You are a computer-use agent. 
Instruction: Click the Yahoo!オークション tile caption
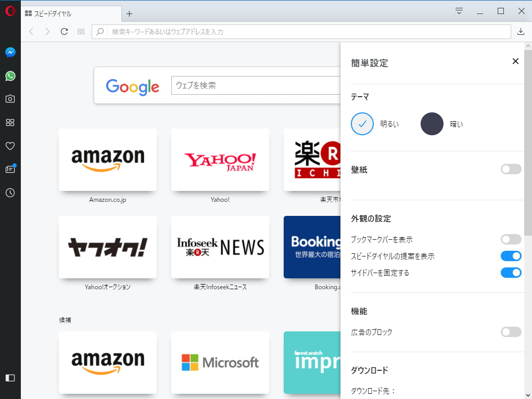click(108, 287)
